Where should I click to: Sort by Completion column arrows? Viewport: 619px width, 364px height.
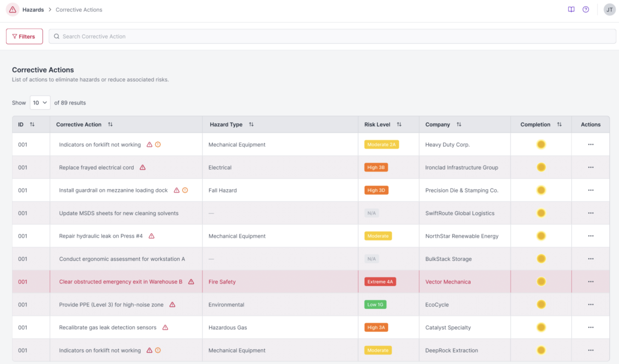click(559, 124)
